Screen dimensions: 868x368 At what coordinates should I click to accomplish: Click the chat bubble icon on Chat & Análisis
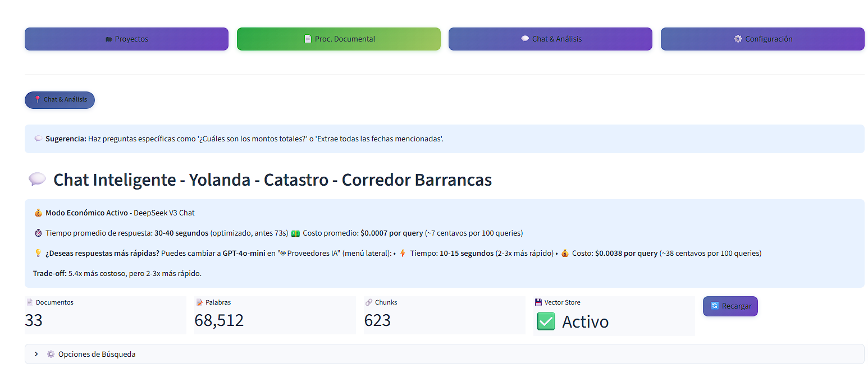click(525, 39)
